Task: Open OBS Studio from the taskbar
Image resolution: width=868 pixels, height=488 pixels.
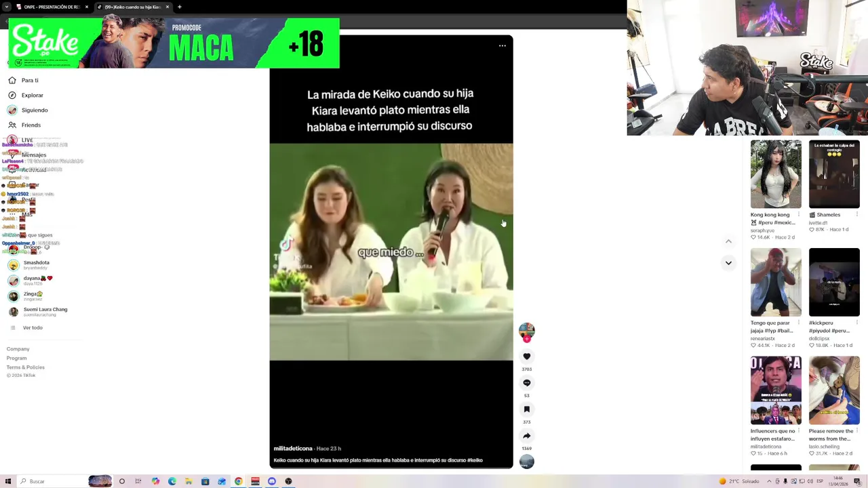Action: (x=288, y=481)
